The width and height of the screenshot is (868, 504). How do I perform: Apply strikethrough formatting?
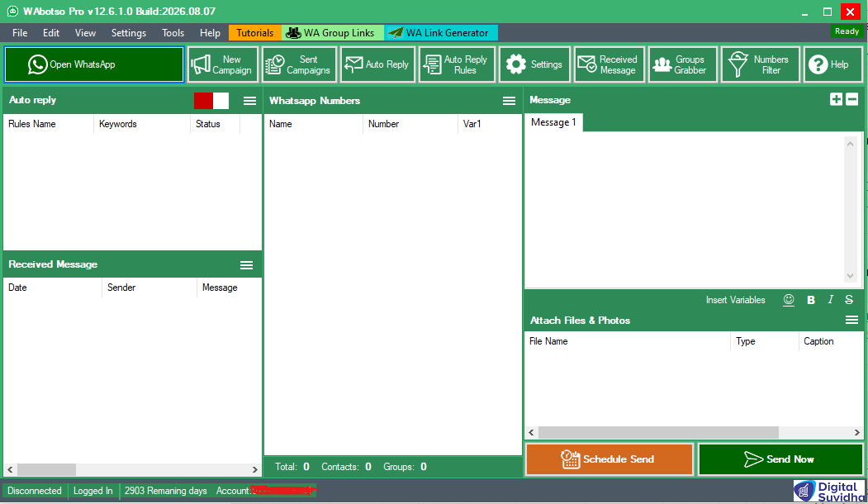point(849,300)
